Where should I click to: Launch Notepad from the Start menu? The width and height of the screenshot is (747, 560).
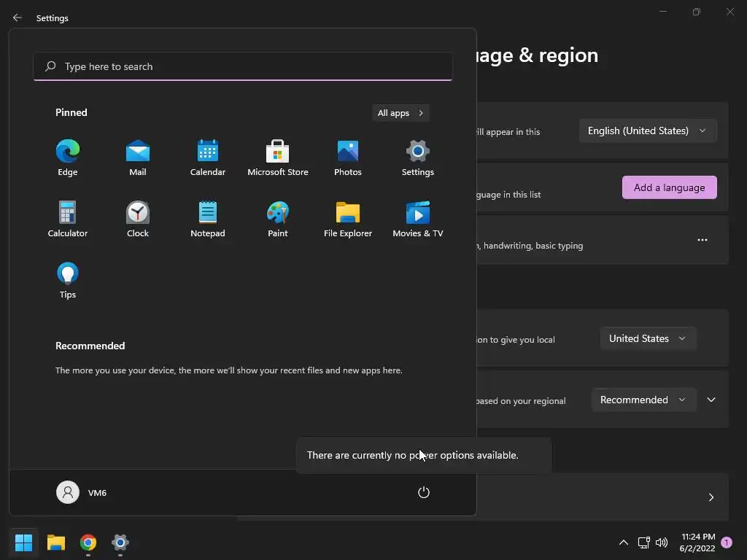[x=208, y=219]
